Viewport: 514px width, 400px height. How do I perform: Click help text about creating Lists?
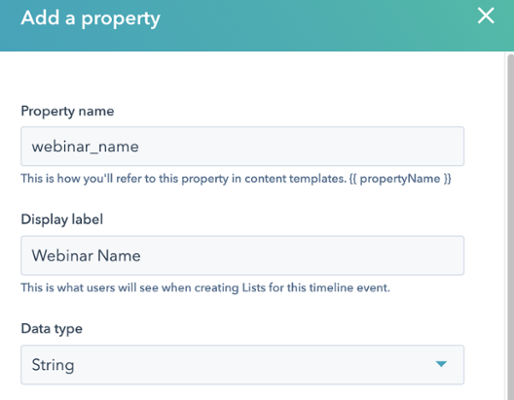(x=205, y=288)
